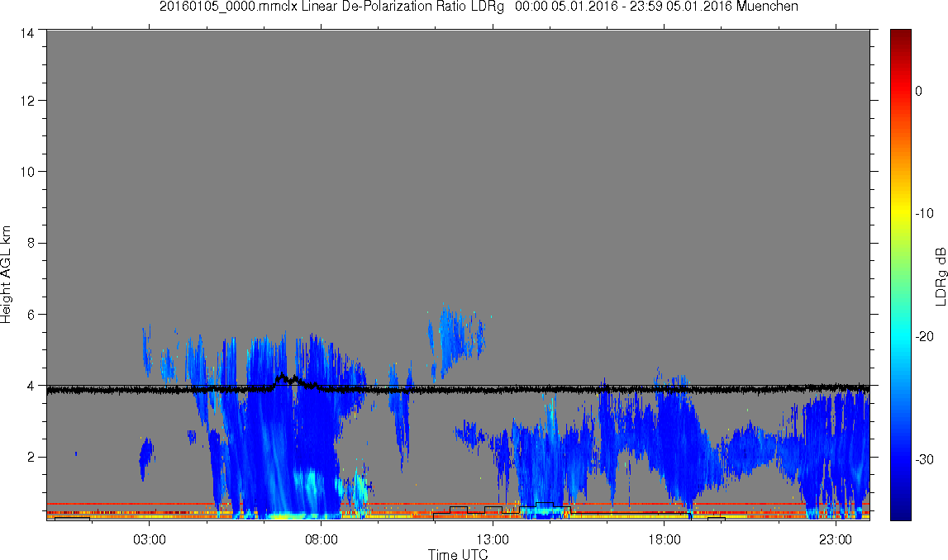Click the colorbar value label -20
This screenshot has height=560, width=948.
click(924, 336)
